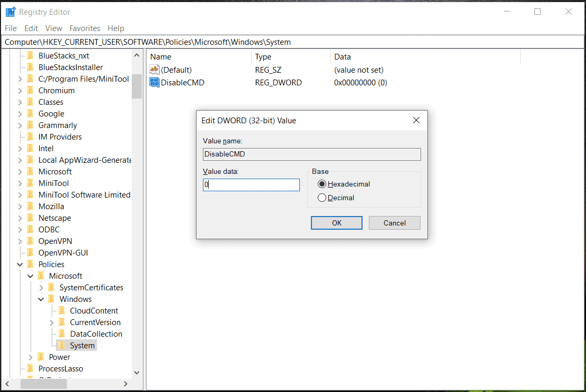
Task: Click the Power folder icon
Action: click(x=41, y=357)
